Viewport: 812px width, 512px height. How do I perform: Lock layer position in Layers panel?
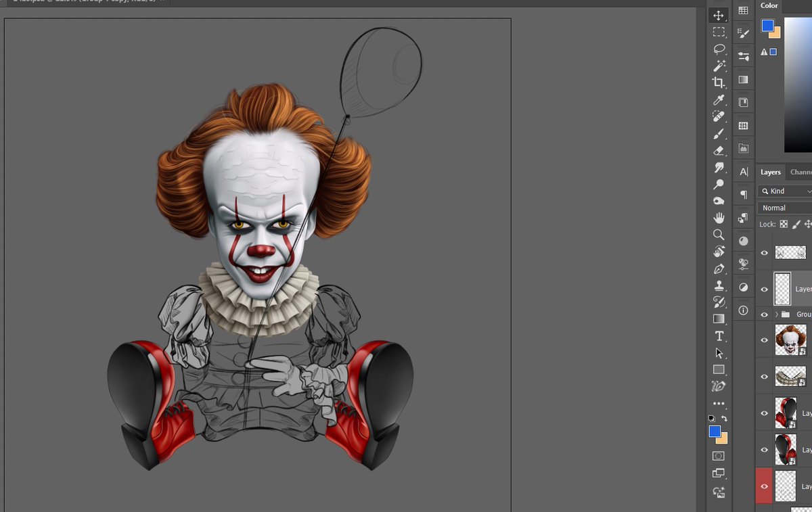coord(808,224)
